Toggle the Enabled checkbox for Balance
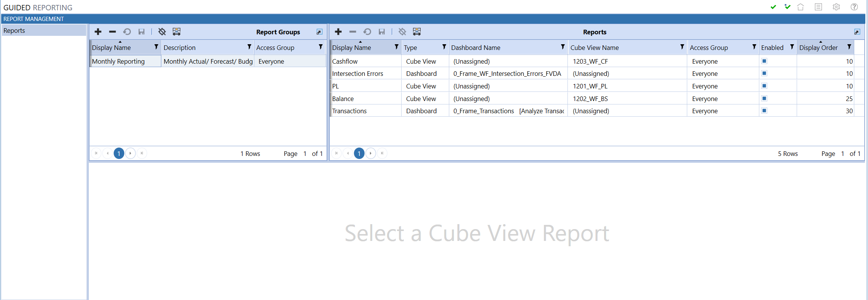 (764, 98)
